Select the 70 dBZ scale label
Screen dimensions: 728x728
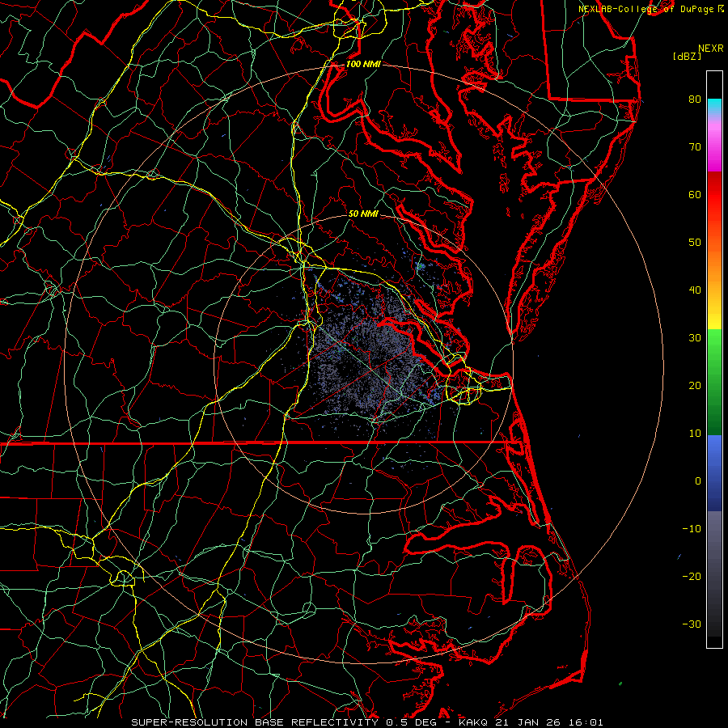click(693, 147)
